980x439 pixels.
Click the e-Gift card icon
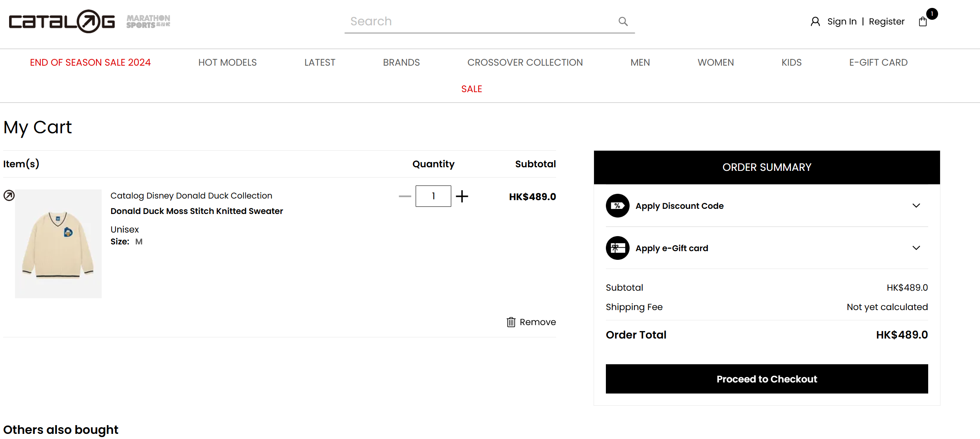pyautogui.click(x=618, y=248)
